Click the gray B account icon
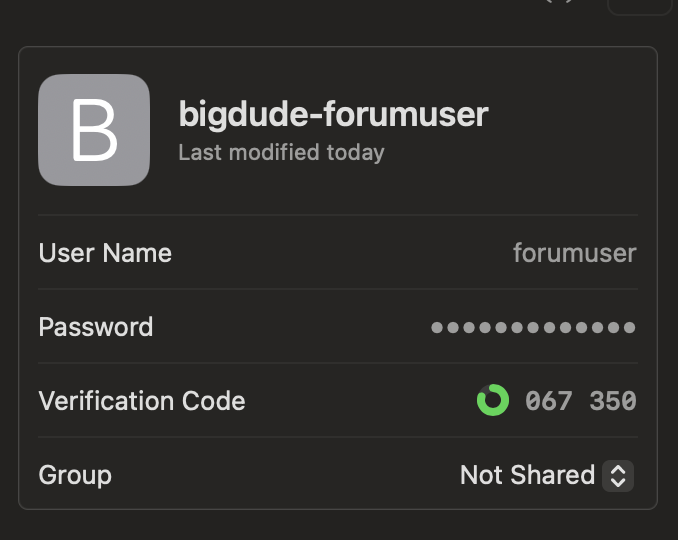Viewport: 678px width, 540px height. click(94, 130)
